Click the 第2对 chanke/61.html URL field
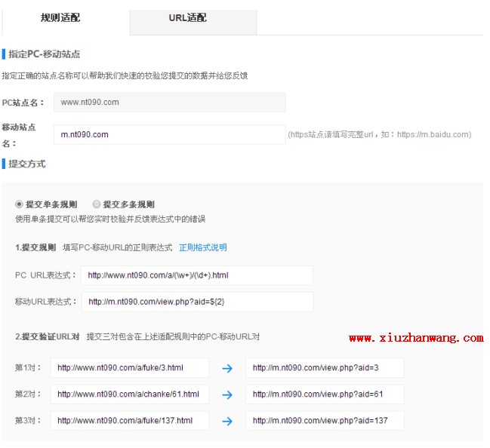The height and width of the screenshot is (448, 490). coord(129,394)
